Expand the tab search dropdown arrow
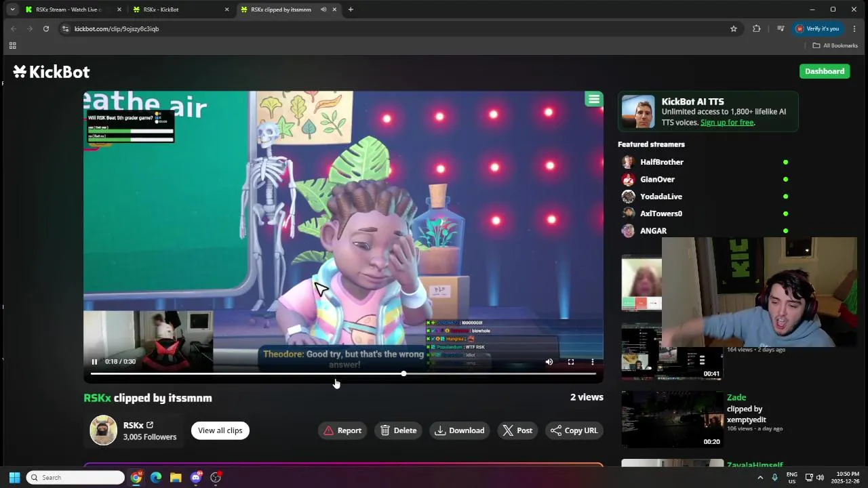This screenshot has height=488, width=868. tap(12, 9)
